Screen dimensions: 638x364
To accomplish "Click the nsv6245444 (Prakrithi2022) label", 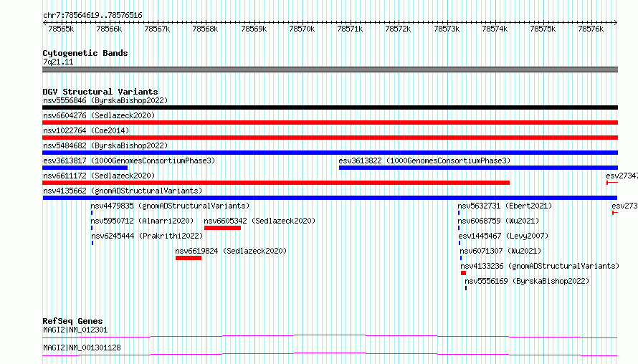I will click(x=147, y=236).
